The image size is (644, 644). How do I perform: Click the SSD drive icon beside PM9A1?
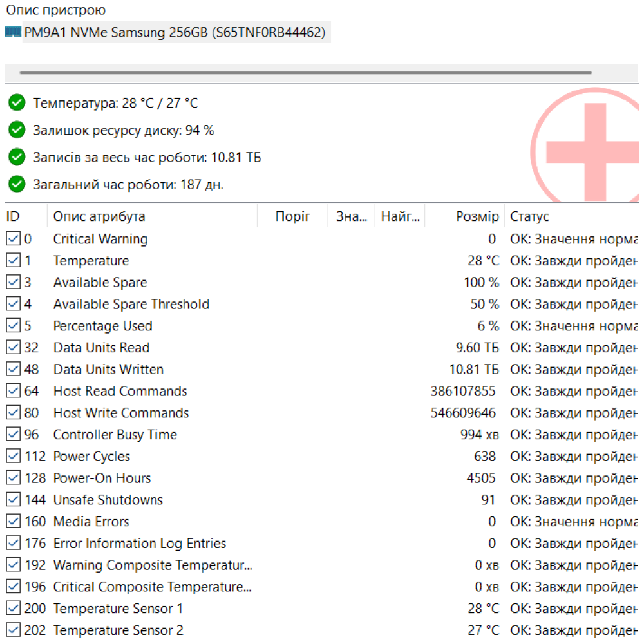pos(13,32)
